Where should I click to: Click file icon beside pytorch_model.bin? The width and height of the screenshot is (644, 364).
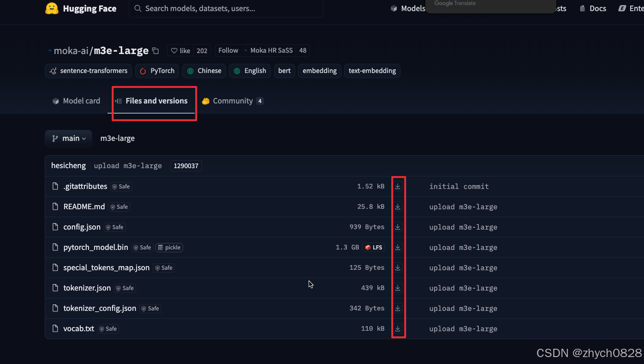pyautogui.click(x=55, y=247)
